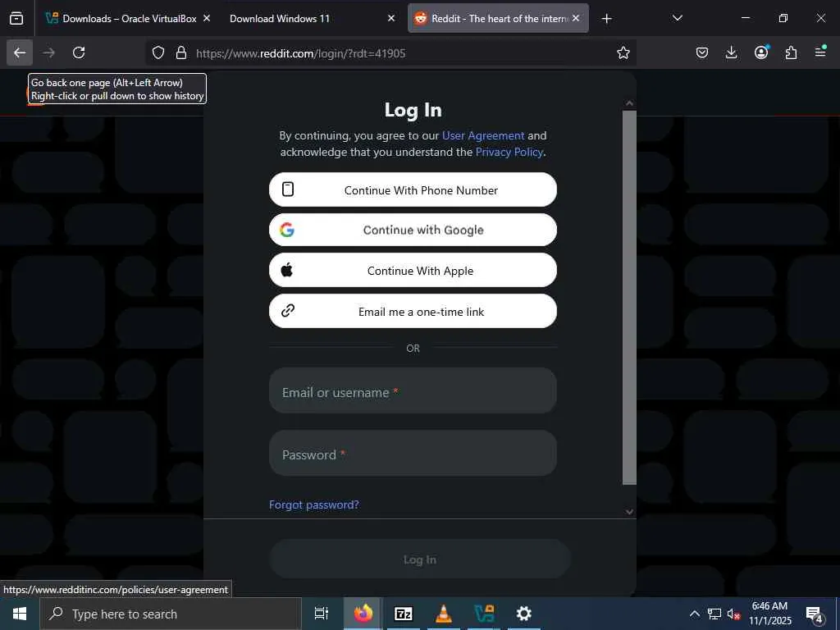840x630 pixels.
Task: Go back one page with back arrow
Action: coord(20,52)
